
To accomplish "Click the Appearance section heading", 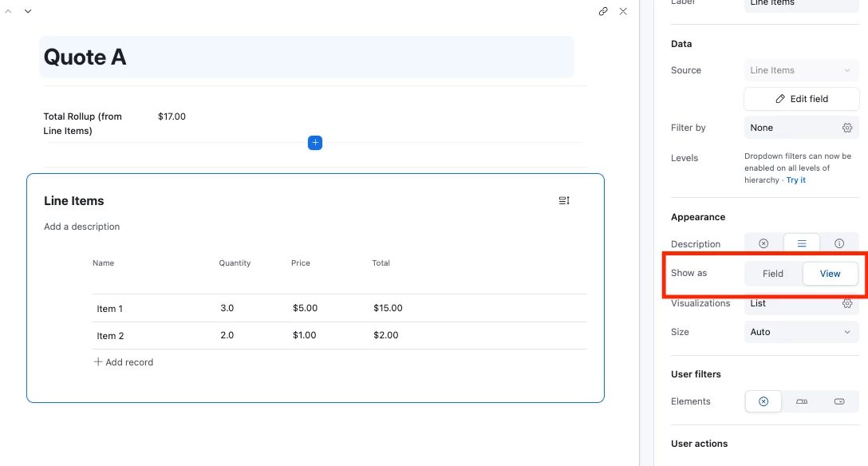I will coord(698,217).
